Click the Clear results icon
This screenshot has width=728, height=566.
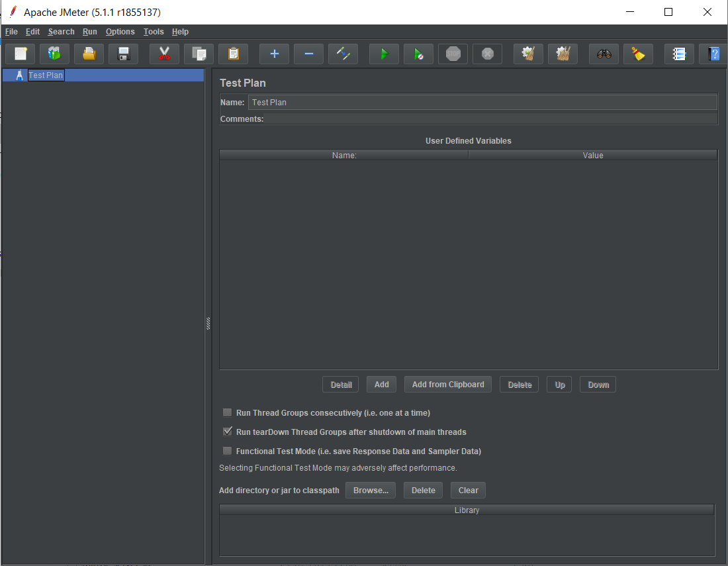pyautogui.click(x=528, y=54)
